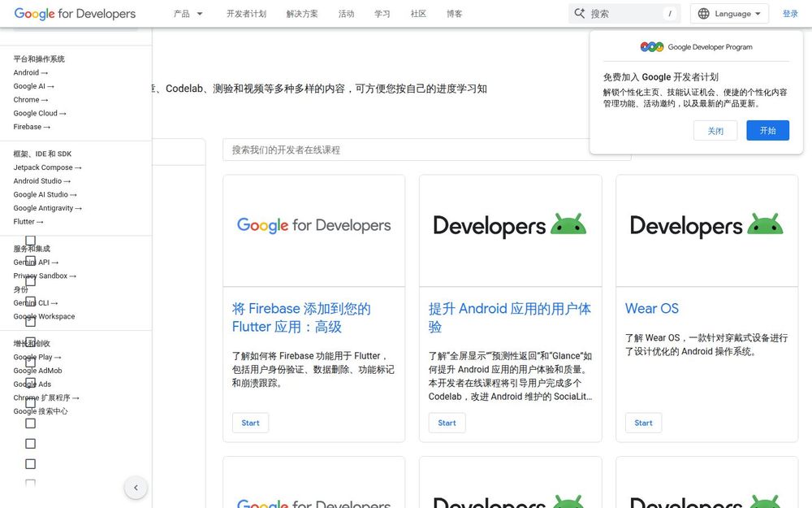This screenshot has width=812, height=508.
Task: Open the Jetpack Compose sidebar link
Action: pos(48,167)
